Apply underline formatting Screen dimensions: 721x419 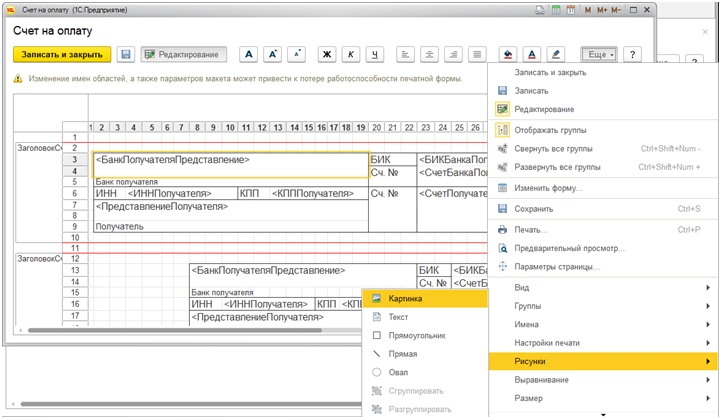pos(375,54)
